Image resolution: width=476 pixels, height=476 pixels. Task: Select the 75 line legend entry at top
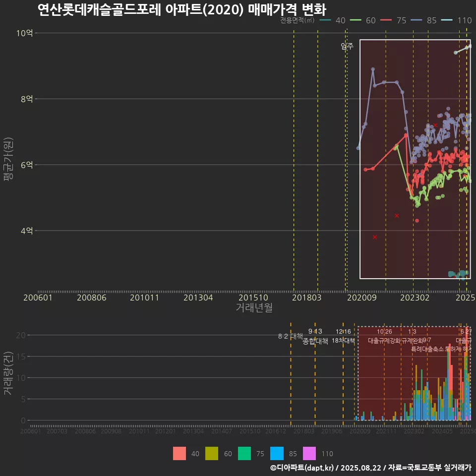point(393,20)
